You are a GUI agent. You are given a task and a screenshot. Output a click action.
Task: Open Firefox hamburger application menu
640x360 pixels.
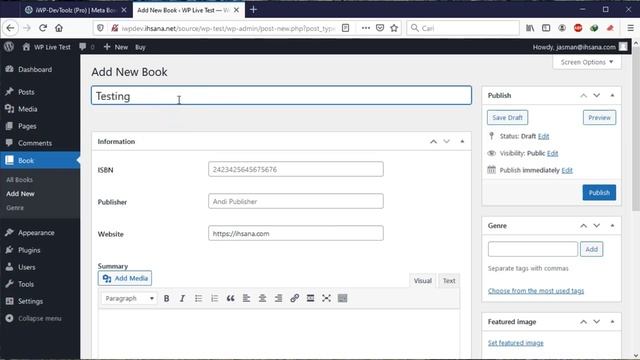pyautogui.click(x=631, y=28)
